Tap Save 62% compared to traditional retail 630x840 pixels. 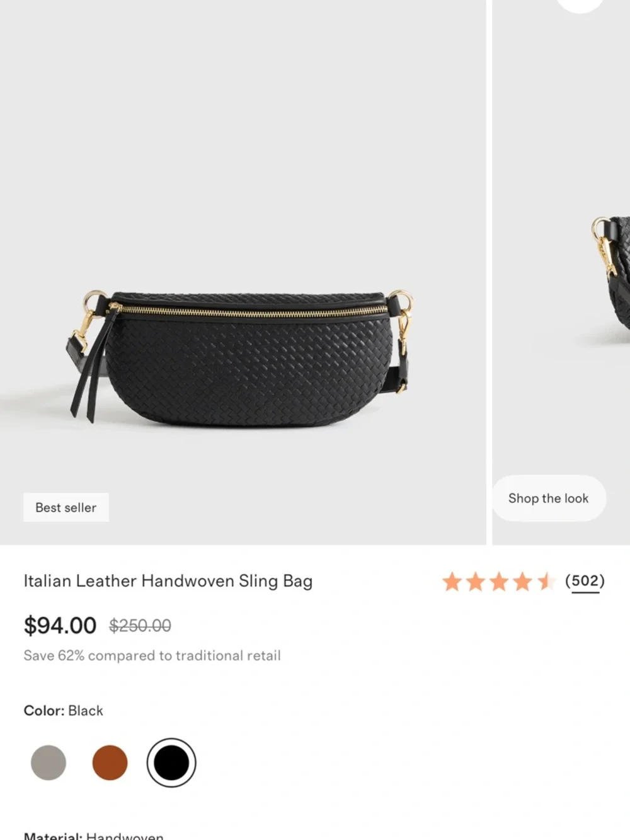click(x=152, y=656)
